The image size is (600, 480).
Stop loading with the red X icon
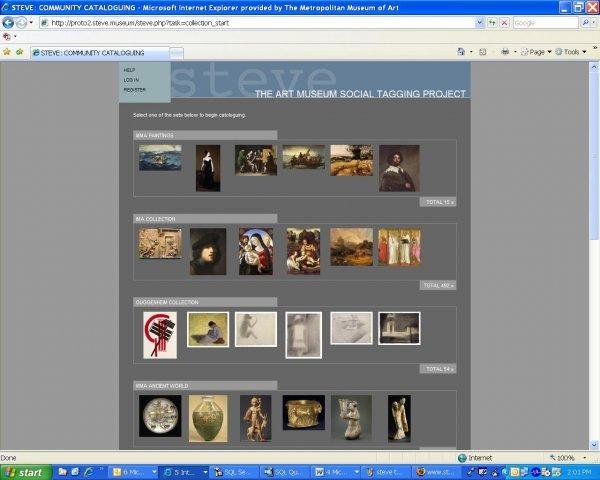(x=504, y=23)
